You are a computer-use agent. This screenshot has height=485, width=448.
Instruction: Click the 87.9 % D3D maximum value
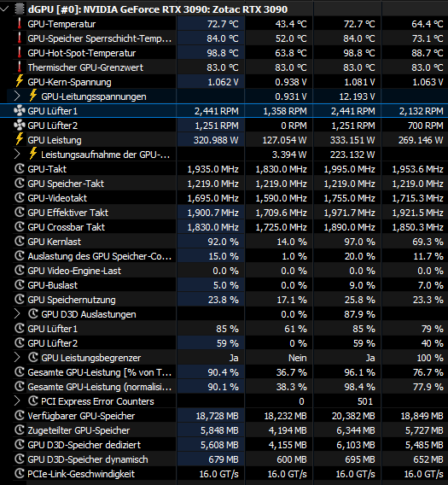[x=359, y=314]
